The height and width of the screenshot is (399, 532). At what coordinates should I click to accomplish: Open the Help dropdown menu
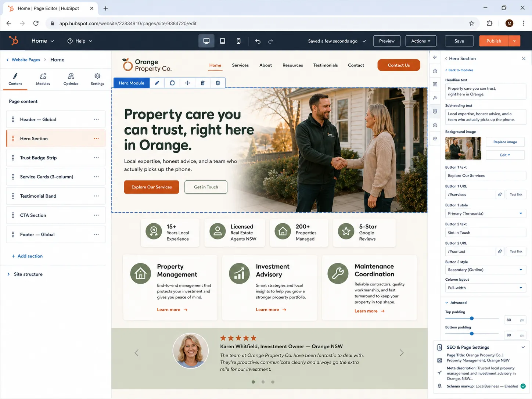[80, 41]
